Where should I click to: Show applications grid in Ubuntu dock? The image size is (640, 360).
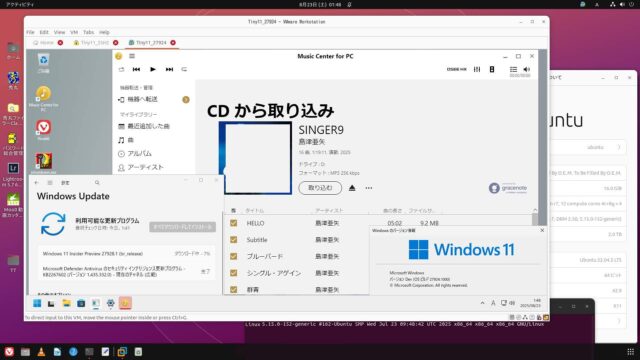pyautogui.click(x=631, y=351)
